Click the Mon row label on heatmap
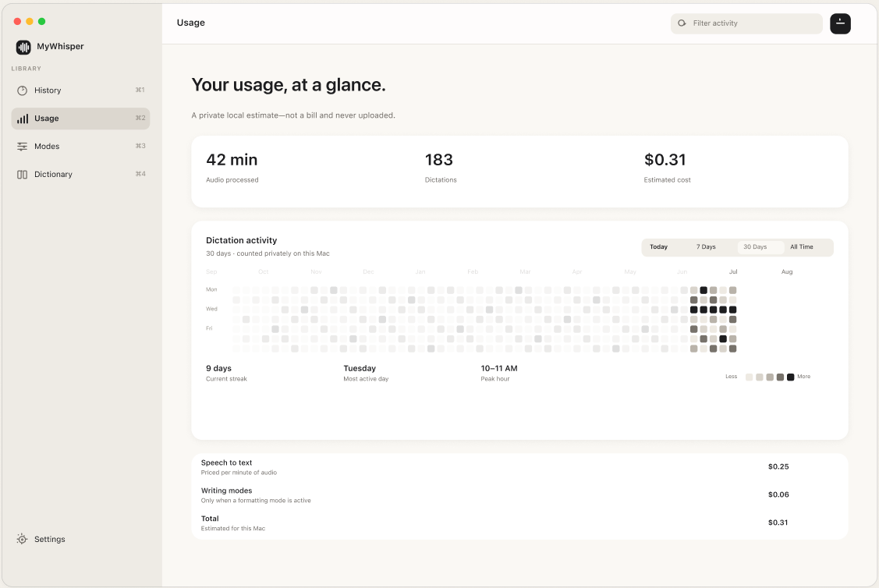The width and height of the screenshot is (879, 588). tap(211, 290)
